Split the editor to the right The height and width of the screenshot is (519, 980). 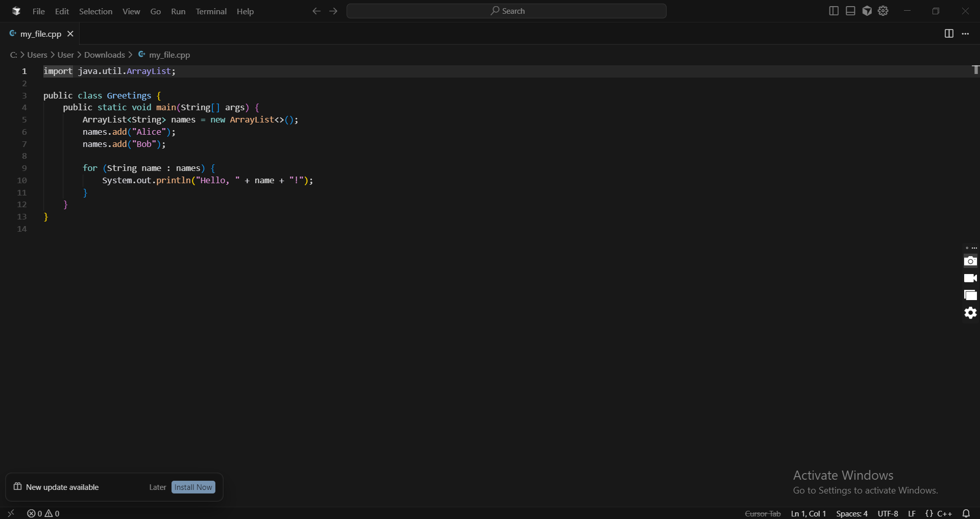949,34
